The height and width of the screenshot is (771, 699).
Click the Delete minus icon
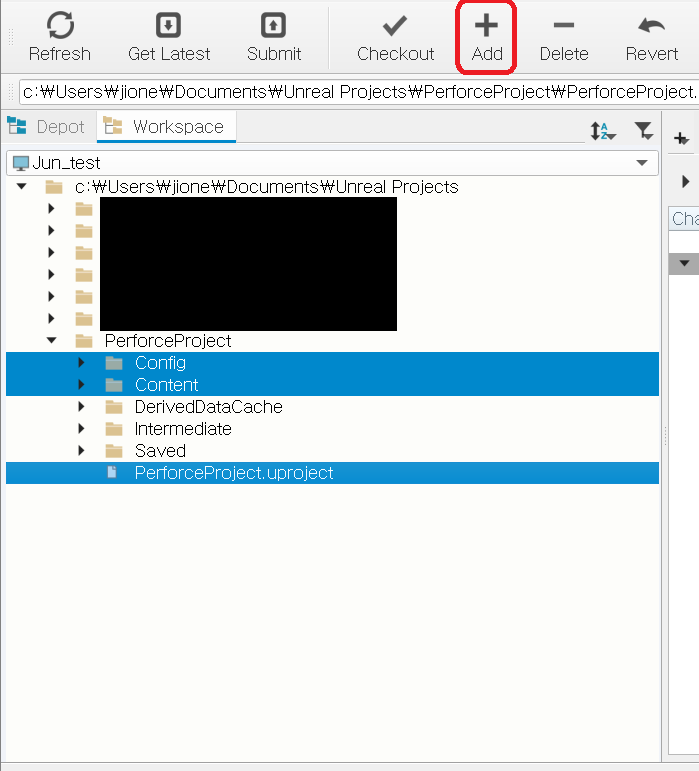[563, 26]
